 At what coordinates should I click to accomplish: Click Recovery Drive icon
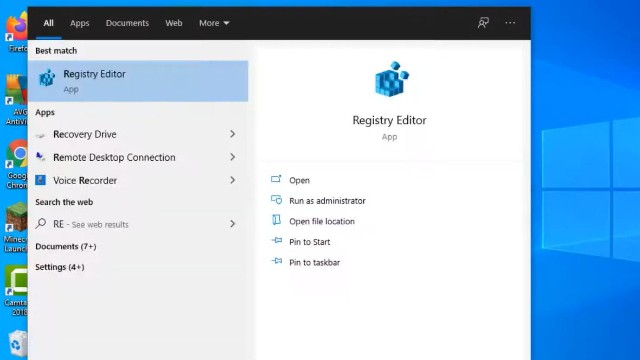point(40,135)
